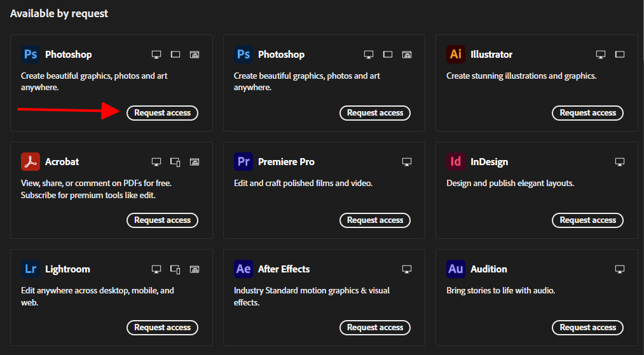Click "Create stunning illustrations and graphics." description
Screen dimensions: 644x355
coord(521,76)
